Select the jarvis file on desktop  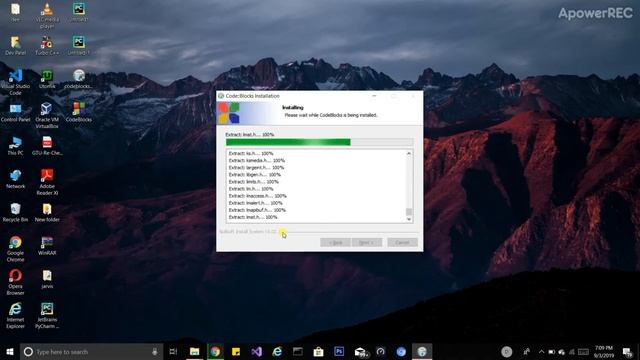(x=47, y=280)
